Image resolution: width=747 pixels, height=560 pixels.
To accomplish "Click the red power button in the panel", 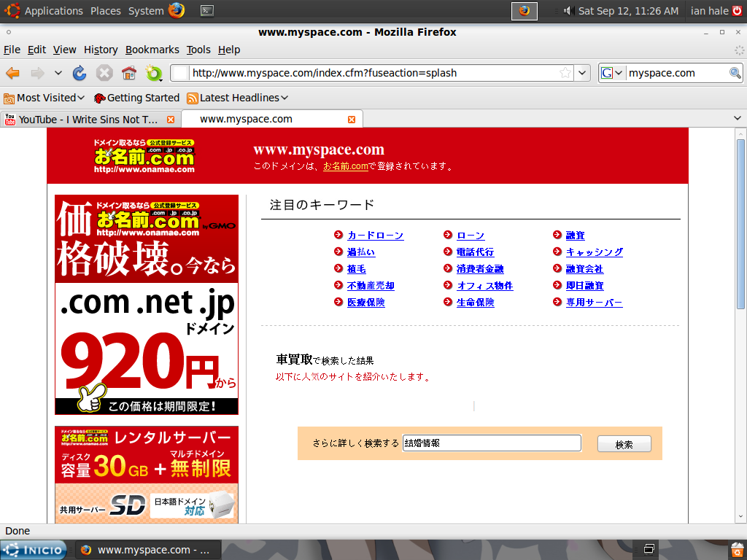I will click(x=737, y=10).
